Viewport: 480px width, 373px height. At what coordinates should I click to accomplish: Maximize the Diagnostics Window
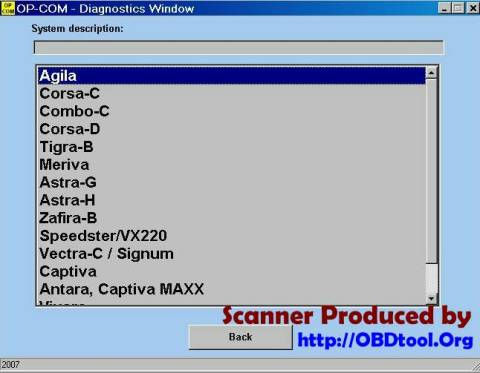tap(458, 8)
